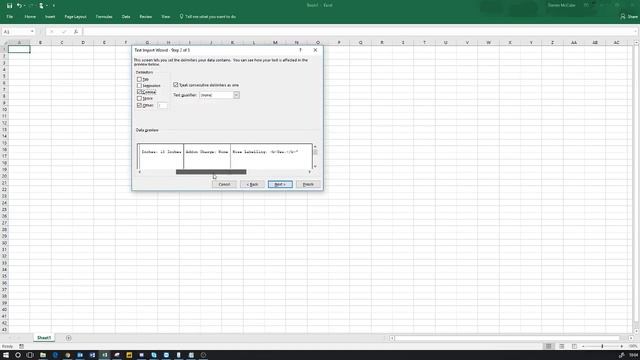640x360 pixels.
Task: Click the Back button in wizard
Action: point(252,184)
